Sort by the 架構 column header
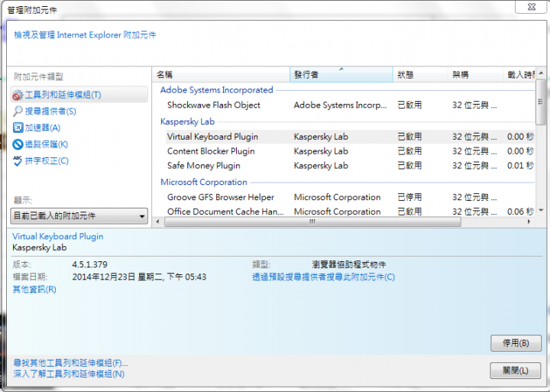The image size is (550, 392). tap(475, 74)
